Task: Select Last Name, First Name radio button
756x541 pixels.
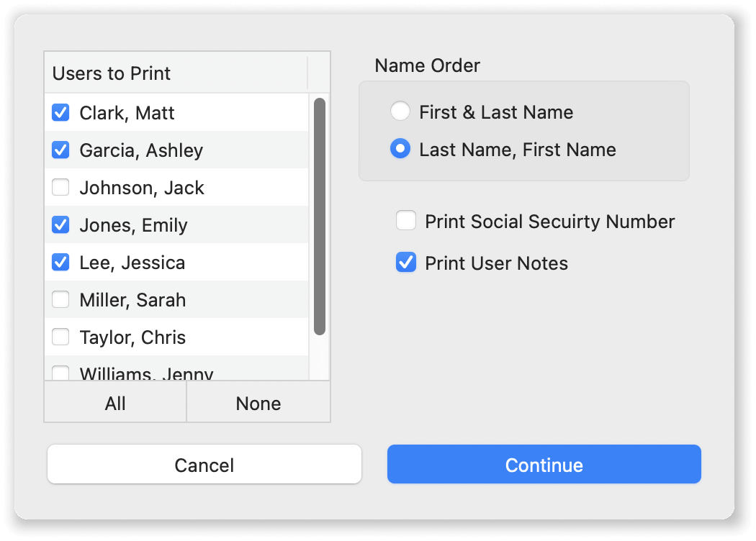Action: [x=400, y=149]
